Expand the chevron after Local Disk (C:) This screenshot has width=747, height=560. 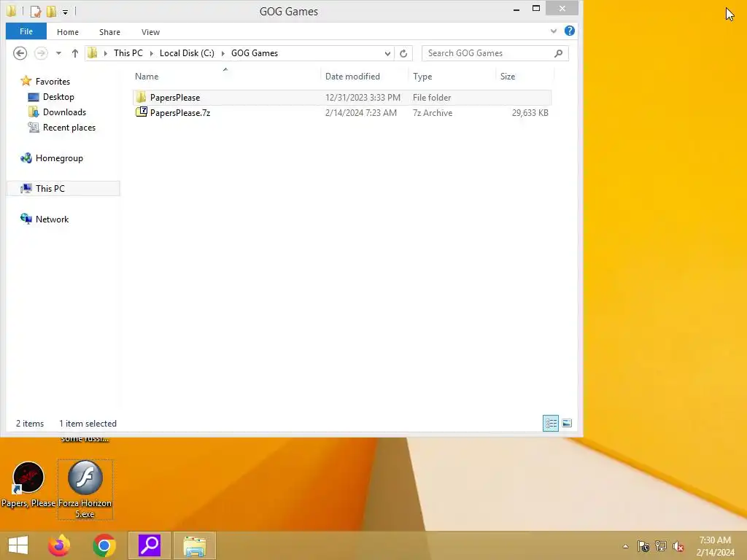[x=222, y=53]
